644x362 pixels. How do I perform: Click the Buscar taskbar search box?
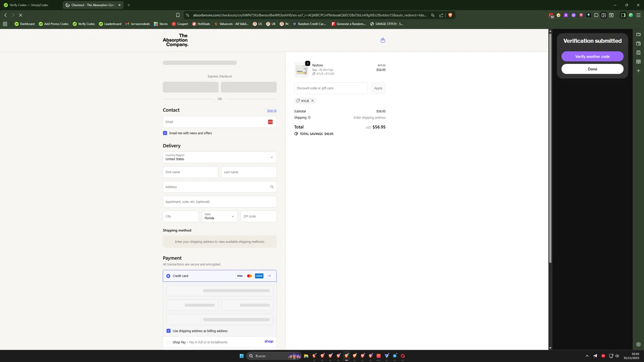pyautogui.click(x=274, y=356)
